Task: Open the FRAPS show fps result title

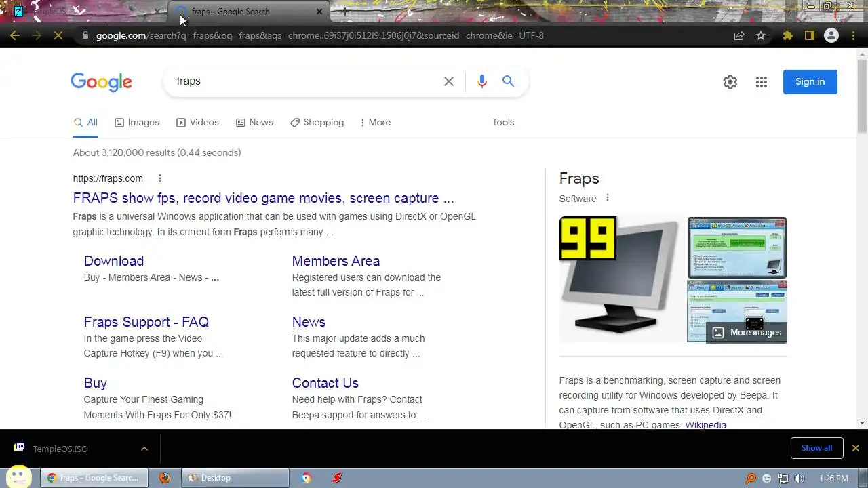Action: tap(264, 199)
